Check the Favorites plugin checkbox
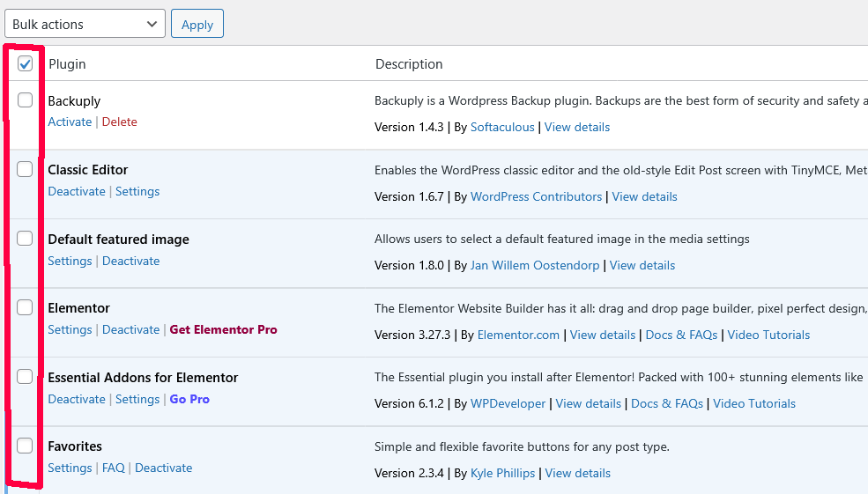868x494 pixels. [25, 446]
